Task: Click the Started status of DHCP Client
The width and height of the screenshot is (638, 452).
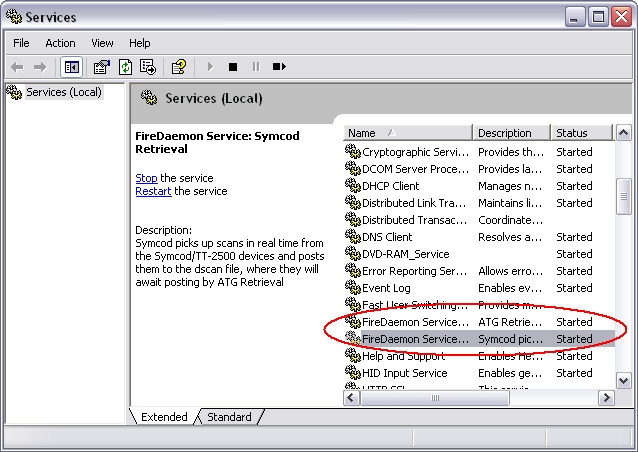Action: [574, 186]
